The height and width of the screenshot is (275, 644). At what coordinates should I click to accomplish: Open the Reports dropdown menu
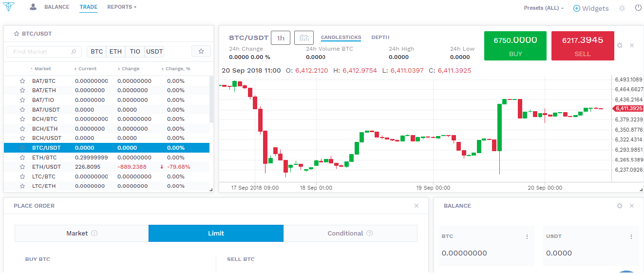[122, 7]
